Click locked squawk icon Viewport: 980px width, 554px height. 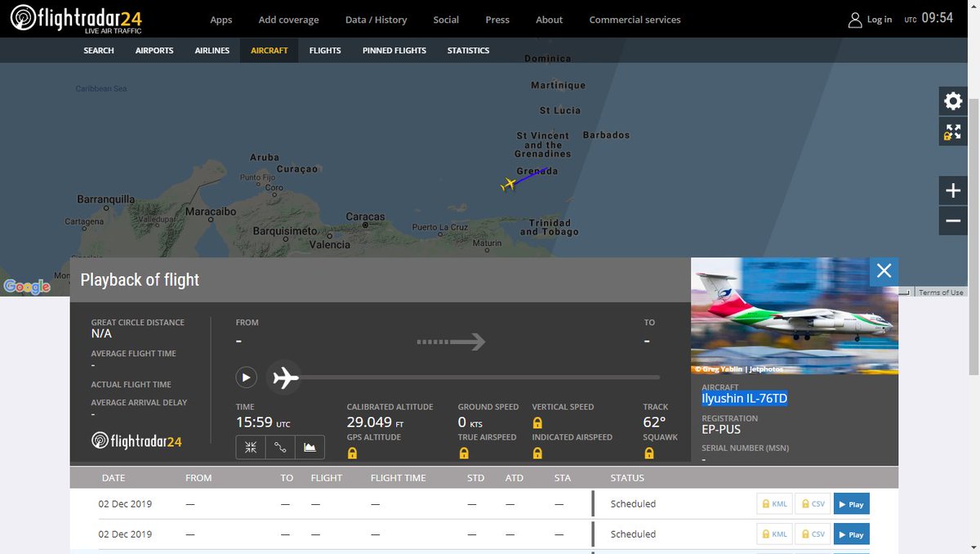point(648,453)
